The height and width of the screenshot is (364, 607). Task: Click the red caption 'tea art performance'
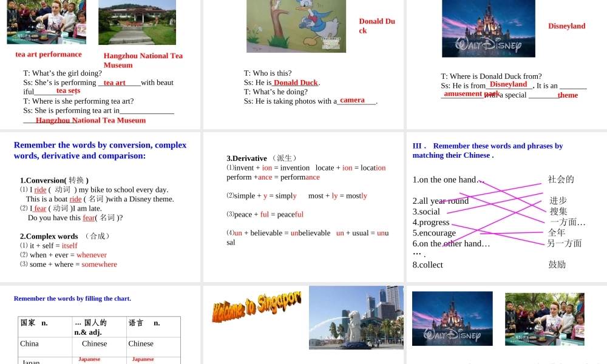[x=49, y=54]
